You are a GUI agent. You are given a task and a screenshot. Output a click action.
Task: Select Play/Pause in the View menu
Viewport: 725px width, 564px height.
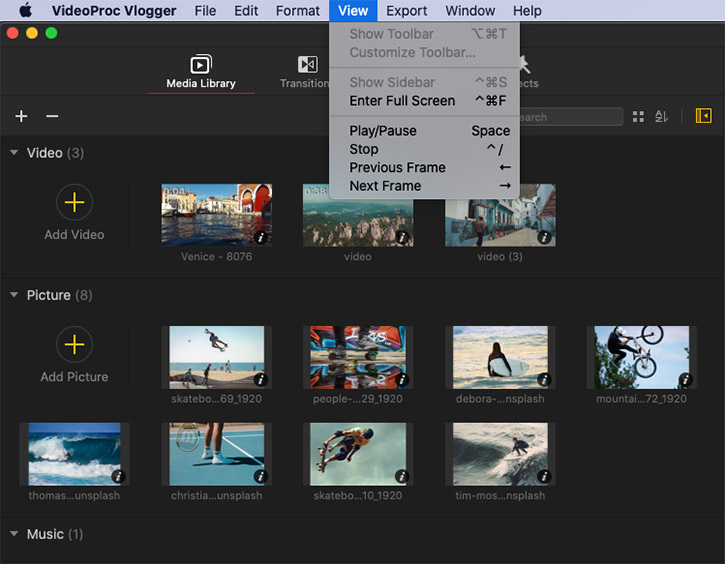pos(382,131)
